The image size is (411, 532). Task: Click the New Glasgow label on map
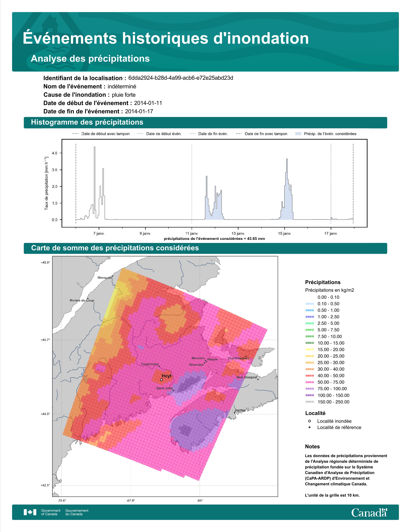(246, 377)
